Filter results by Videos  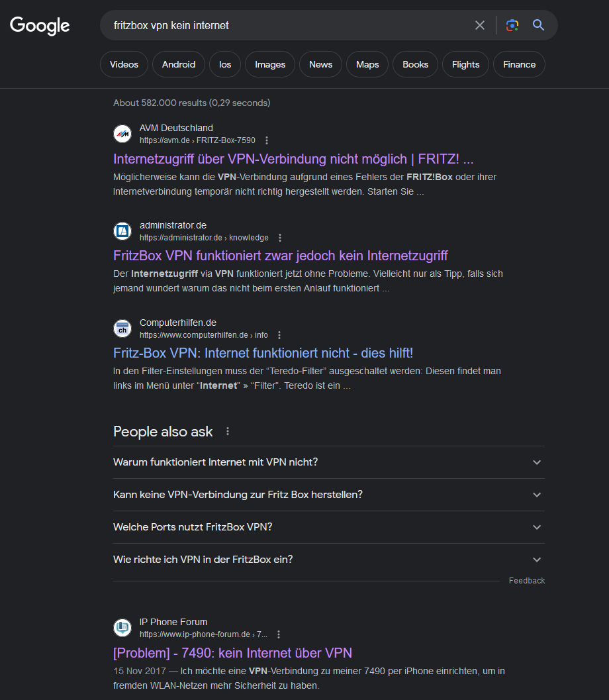point(124,64)
